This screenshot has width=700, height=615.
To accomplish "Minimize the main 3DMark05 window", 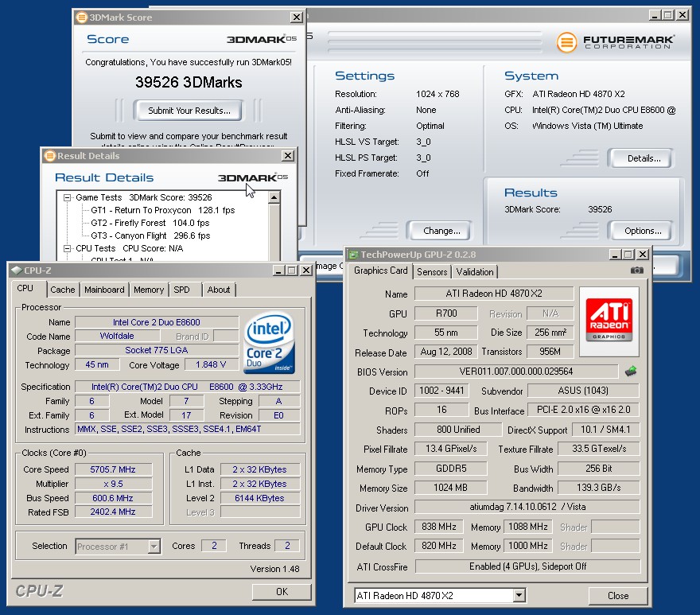I will pos(655,15).
